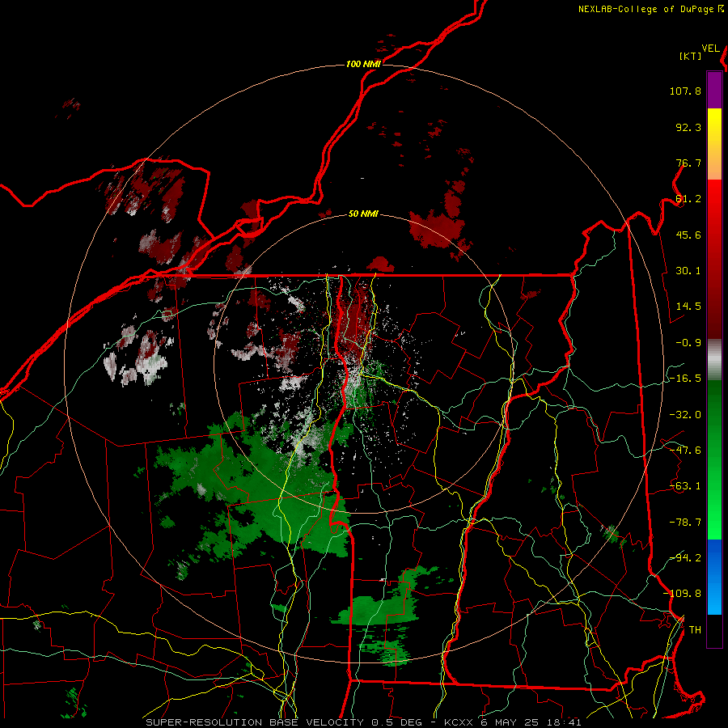Viewport: 728px width, 728px height.
Task: Click the -32.0 velocity scale value
Action: point(685,415)
